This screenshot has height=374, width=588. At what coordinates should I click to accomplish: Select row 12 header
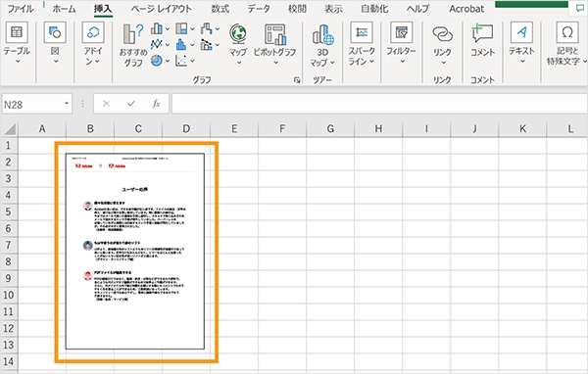point(9,328)
